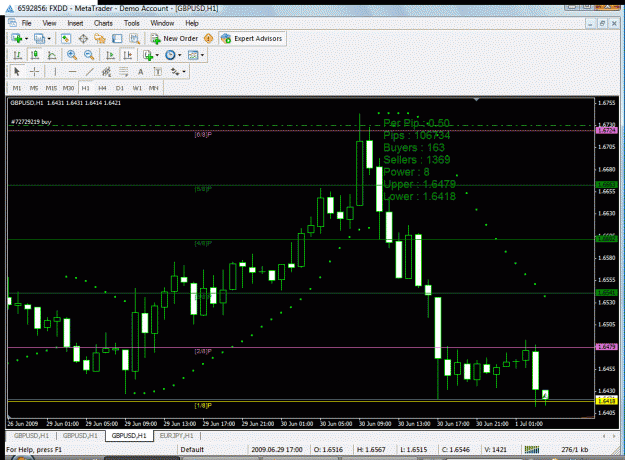The height and width of the screenshot is (460, 625).
Task: Toggle Chart Shift button
Action: pyautogui.click(x=128, y=55)
